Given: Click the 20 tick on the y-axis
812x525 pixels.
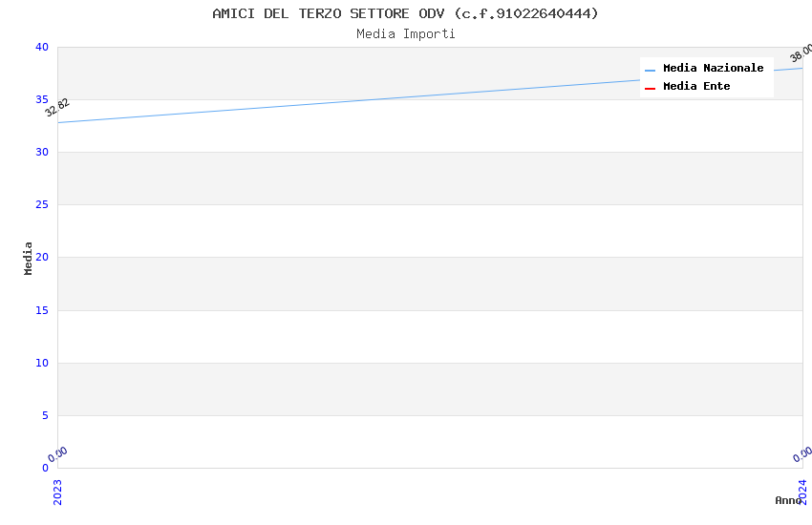Looking at the screenshot, I should 42,258.
